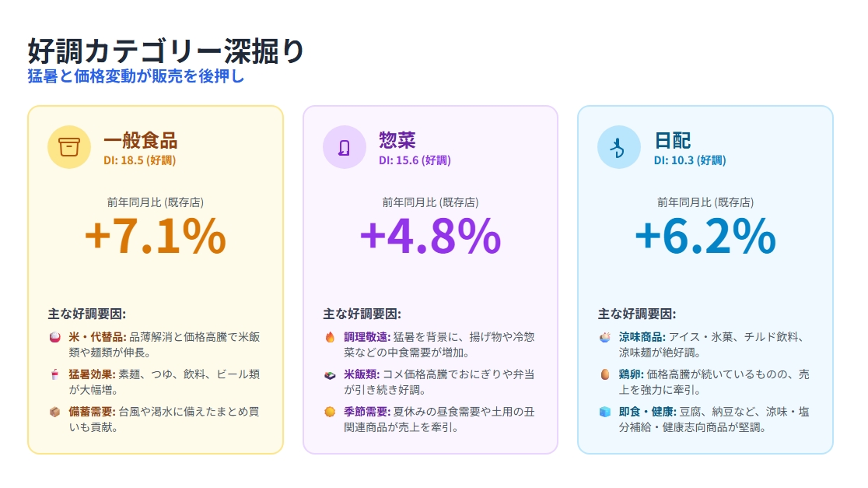Viewport: 868px width, 488px height.
Task: Select the blue subtitle 猛暑と価格変動が販売を後押し
Action: (136, 76)
